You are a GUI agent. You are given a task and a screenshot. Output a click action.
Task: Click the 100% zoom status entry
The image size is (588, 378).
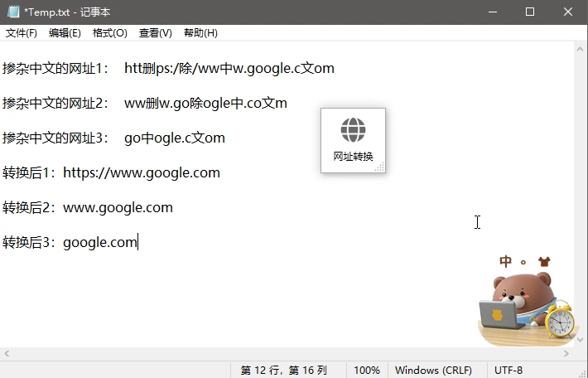click(x=367, y=371)
